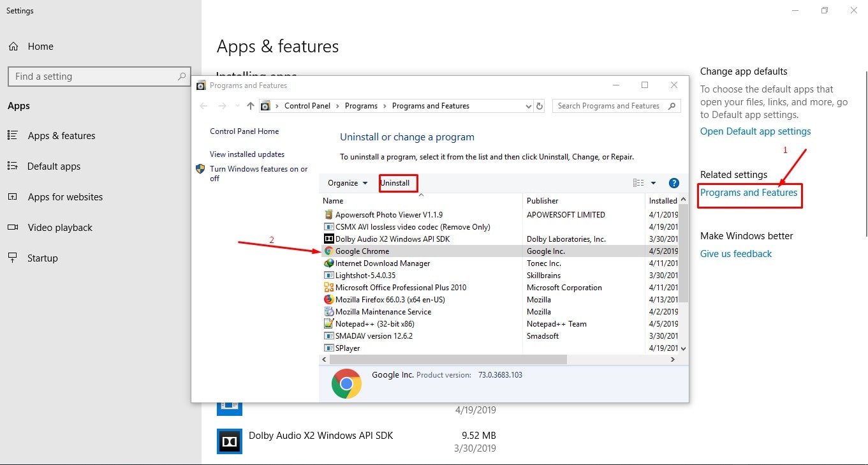
Task: Click the Video playback sidebar icon
Action: (12, 227)
